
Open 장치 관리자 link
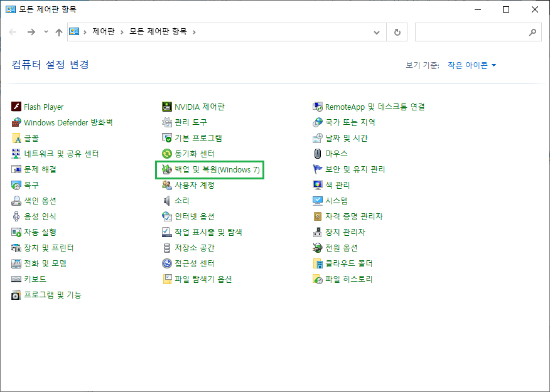(x=345, y=232)
